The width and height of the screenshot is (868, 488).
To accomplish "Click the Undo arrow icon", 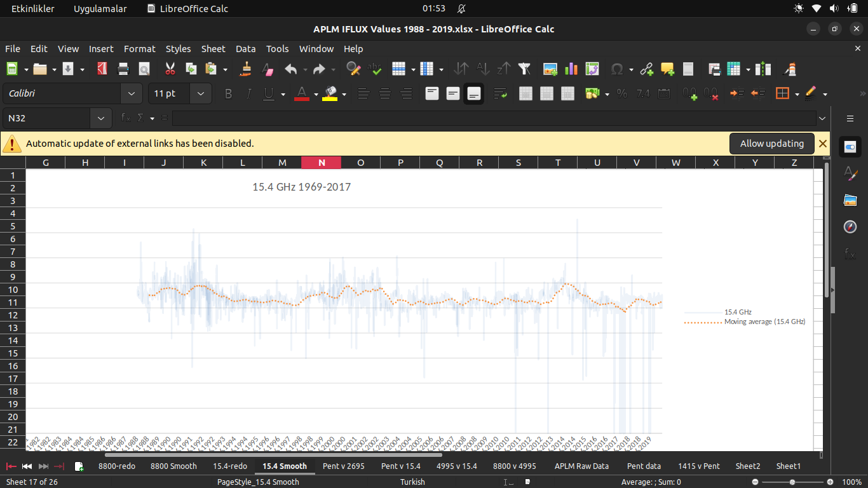I will tap(291, 69).
